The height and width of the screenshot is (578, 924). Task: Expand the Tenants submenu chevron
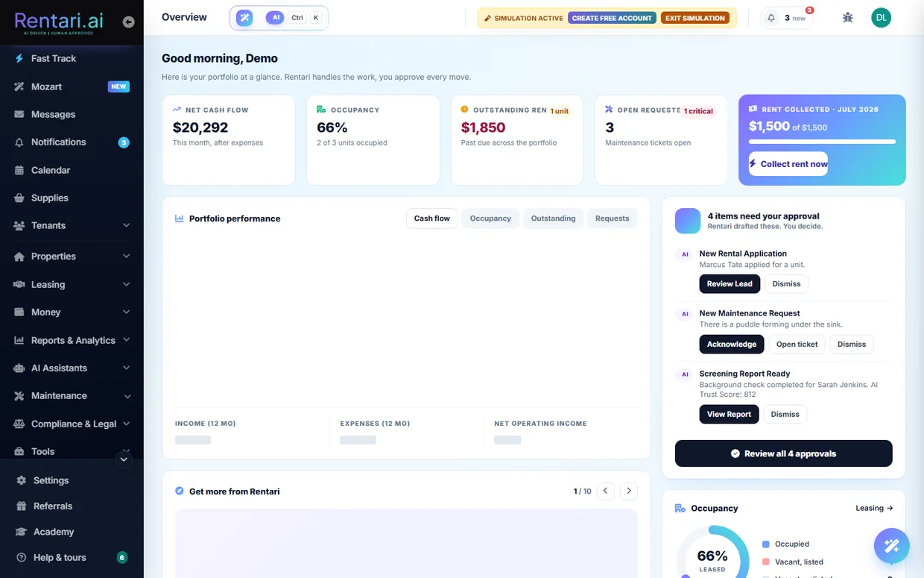pos(126,225)
